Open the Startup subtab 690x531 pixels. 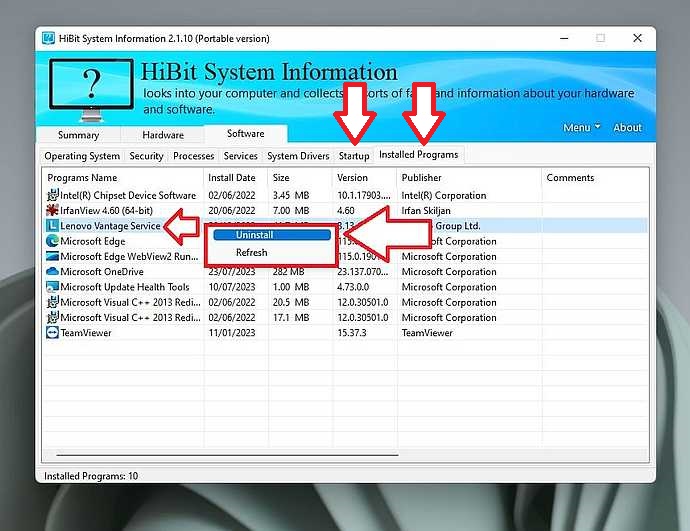(354, 156)
